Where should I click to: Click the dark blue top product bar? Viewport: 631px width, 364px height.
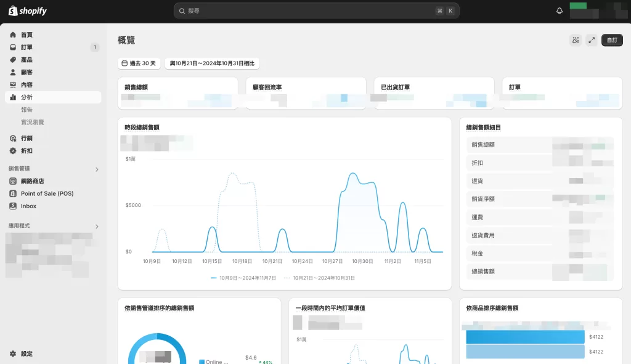pos(525,337)
